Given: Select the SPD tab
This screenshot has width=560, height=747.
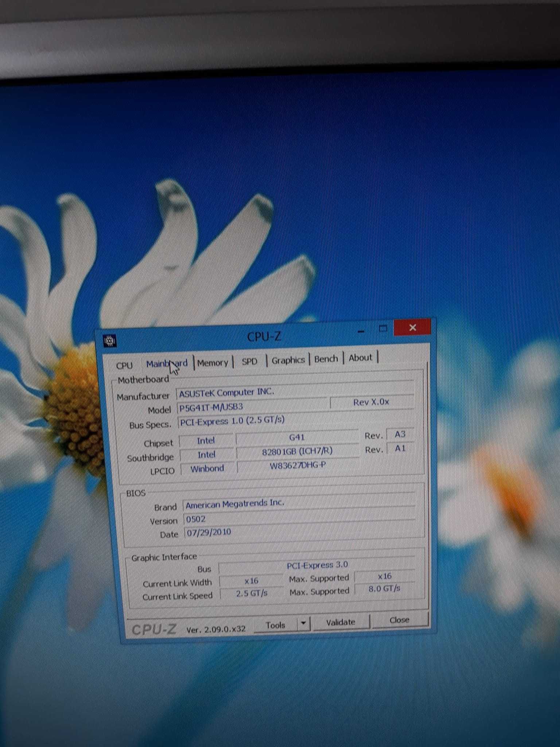Looking at the screenshot, I should (x=249, y=361).
